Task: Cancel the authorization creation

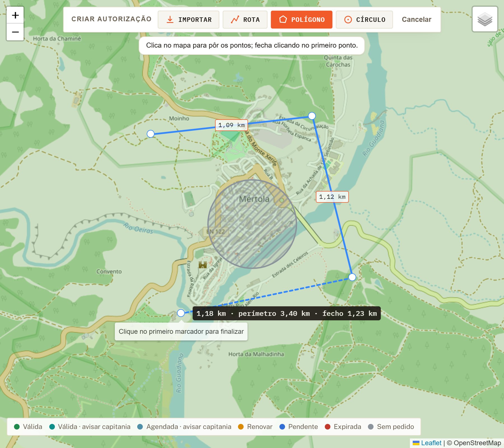Action: click(x=416, y=20)
